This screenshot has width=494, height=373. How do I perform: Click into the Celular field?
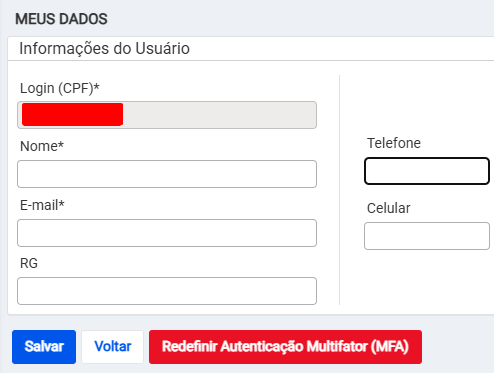(427, 236)
